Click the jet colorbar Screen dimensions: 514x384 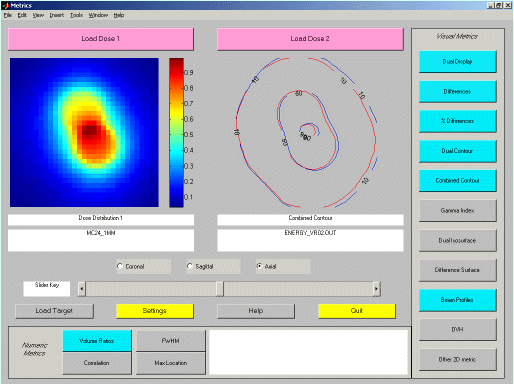point(176,133)
